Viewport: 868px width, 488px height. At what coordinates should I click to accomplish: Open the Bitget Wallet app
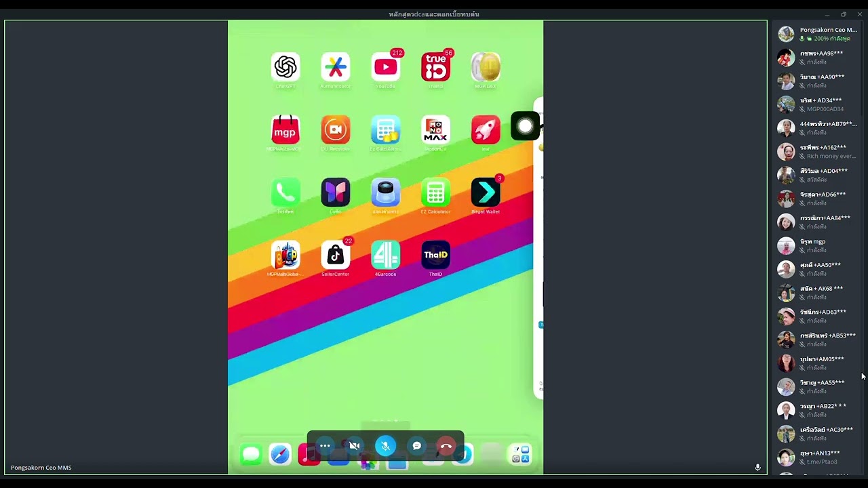click(x=486, y=192)
